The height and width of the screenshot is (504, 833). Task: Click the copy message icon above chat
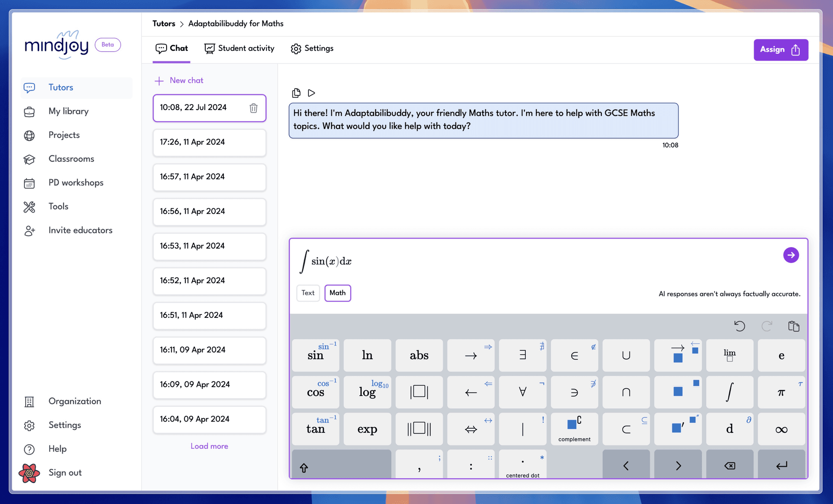click(x=296, y=93)
